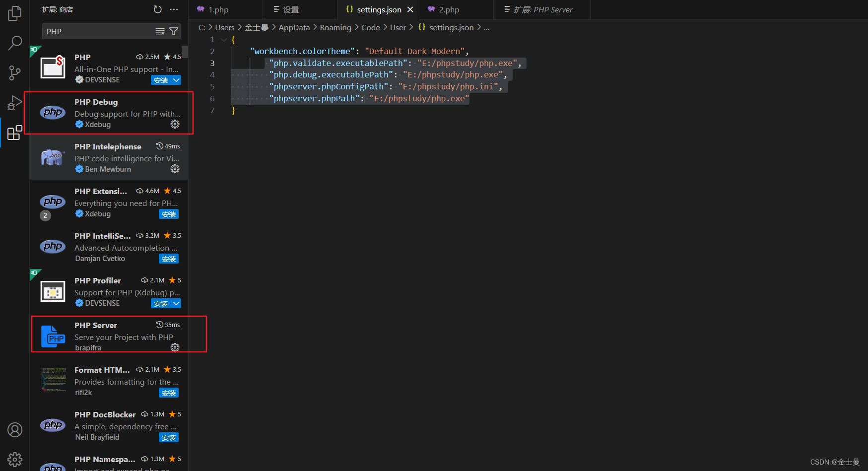Expand install options dropdown for PHP Profiler
The height and width of the screenshot is (471, 868).
coord(176,303)
